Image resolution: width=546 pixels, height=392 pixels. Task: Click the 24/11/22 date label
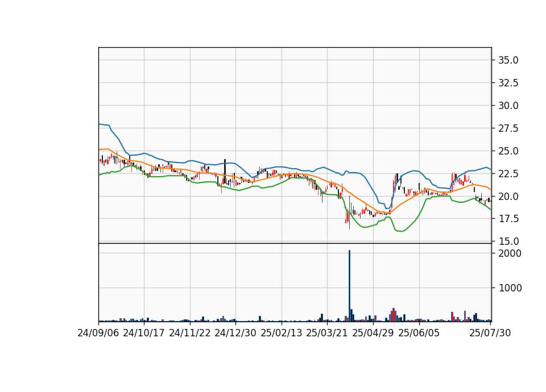[190, 333]
